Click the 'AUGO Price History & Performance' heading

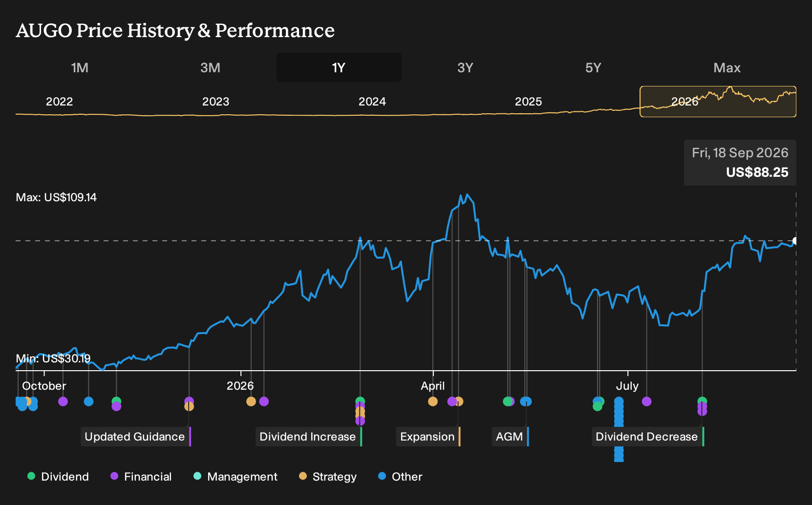175,30
